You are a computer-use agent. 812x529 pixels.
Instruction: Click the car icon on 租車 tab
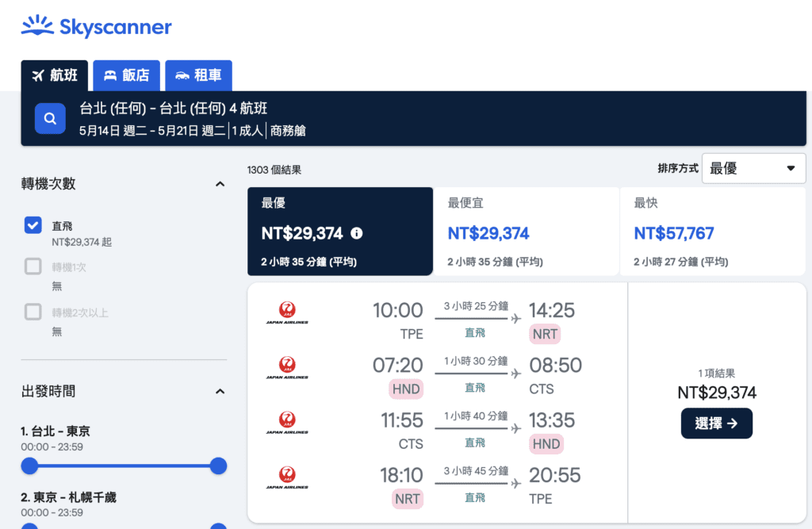[x=182, y=75]
